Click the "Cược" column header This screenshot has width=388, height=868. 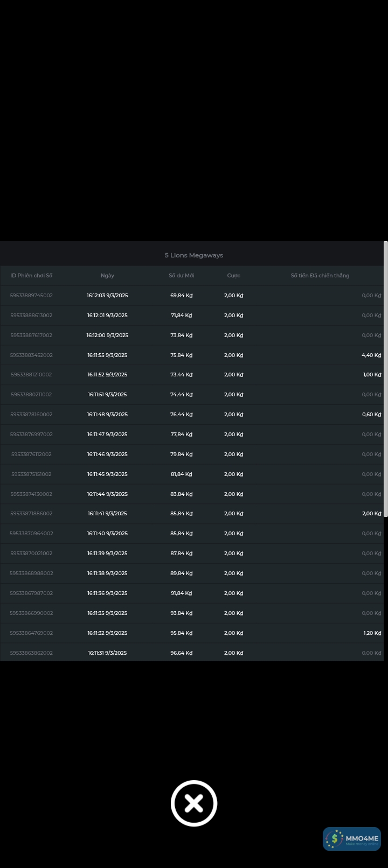point(234,276)
